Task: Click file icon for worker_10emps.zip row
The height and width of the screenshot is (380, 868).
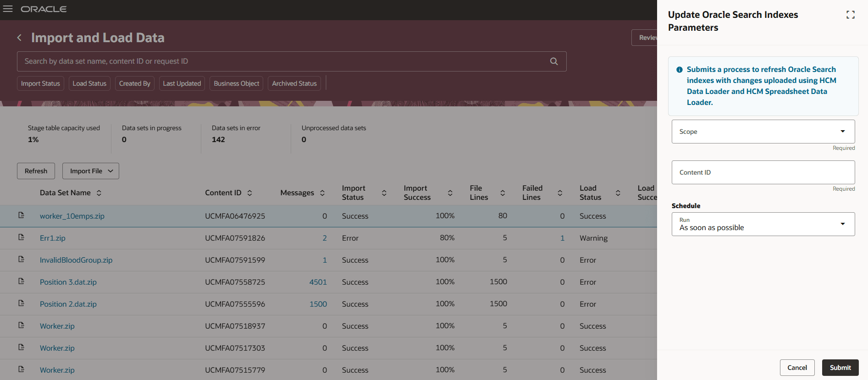Action: (x=21, y=215)
